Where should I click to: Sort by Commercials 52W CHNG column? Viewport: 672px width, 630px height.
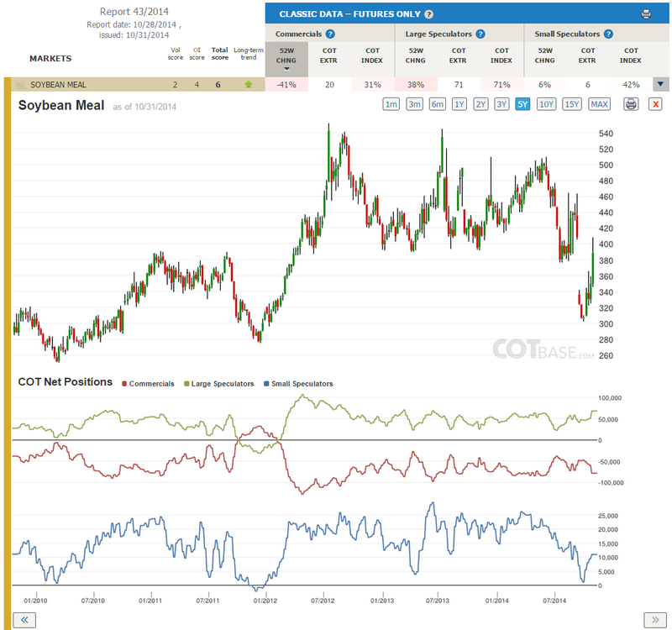pos(286,59)
